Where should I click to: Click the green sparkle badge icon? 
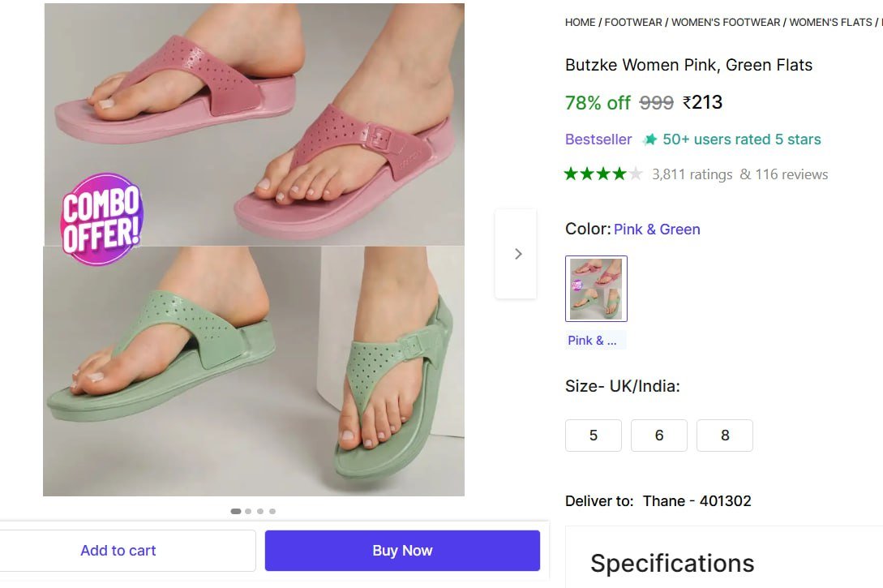pyautogui.click(x=649, y=139)
